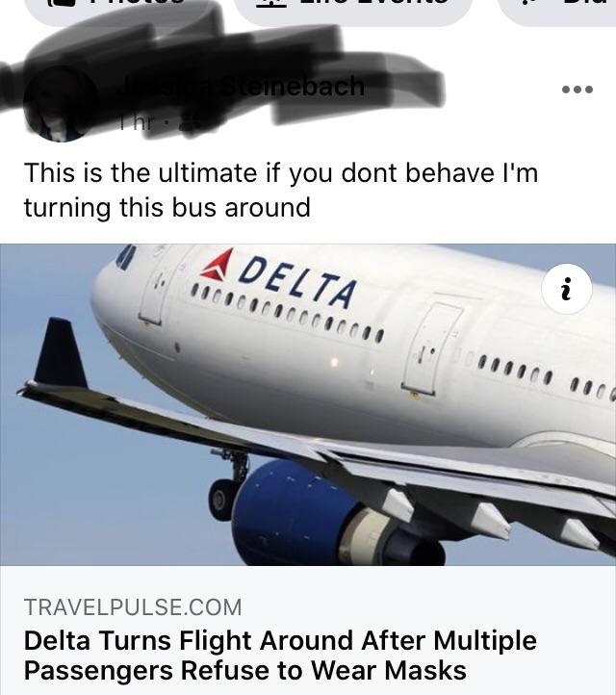This screenshot has width=616, height=695.
Task: Open the three-dot post options menu
Action: [577, 90]
